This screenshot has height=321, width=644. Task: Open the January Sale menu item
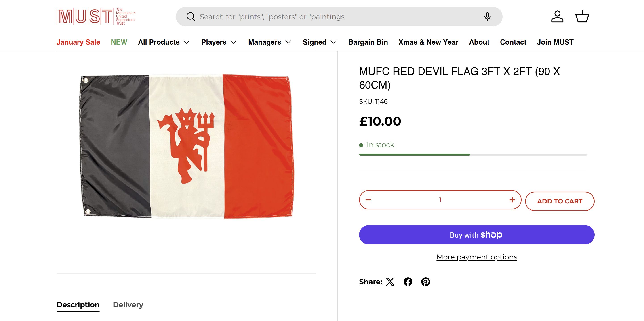pyautogui.click(x=78, y=42)
